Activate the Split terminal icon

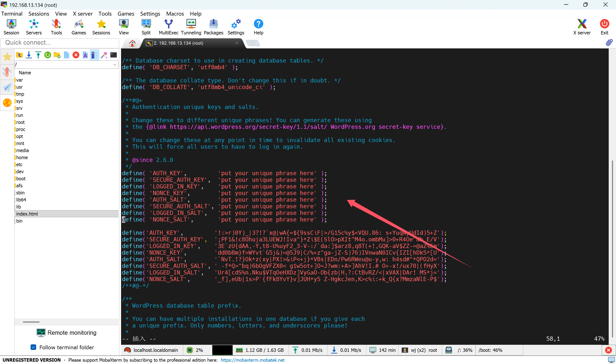[146, 27]
